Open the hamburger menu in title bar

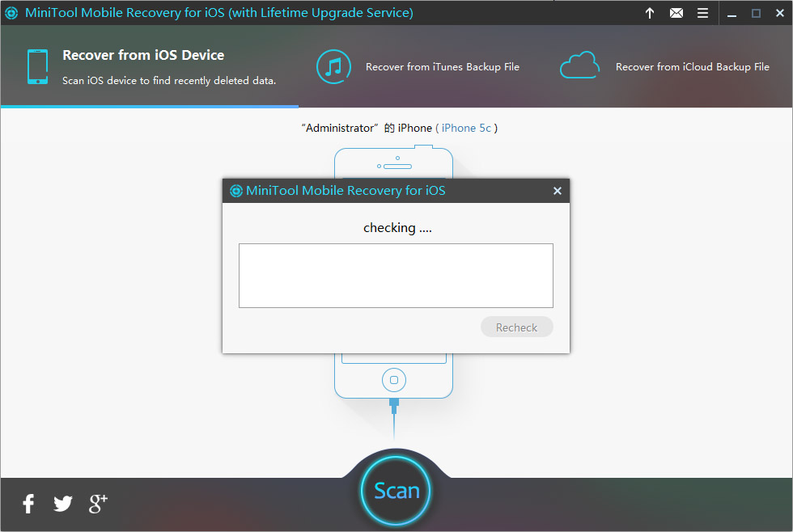click(702, 13)
